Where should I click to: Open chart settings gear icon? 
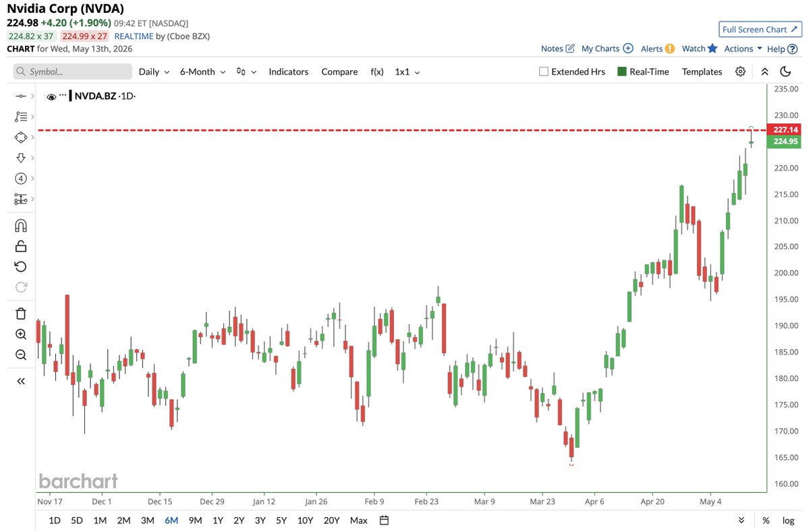pos(740,71)
